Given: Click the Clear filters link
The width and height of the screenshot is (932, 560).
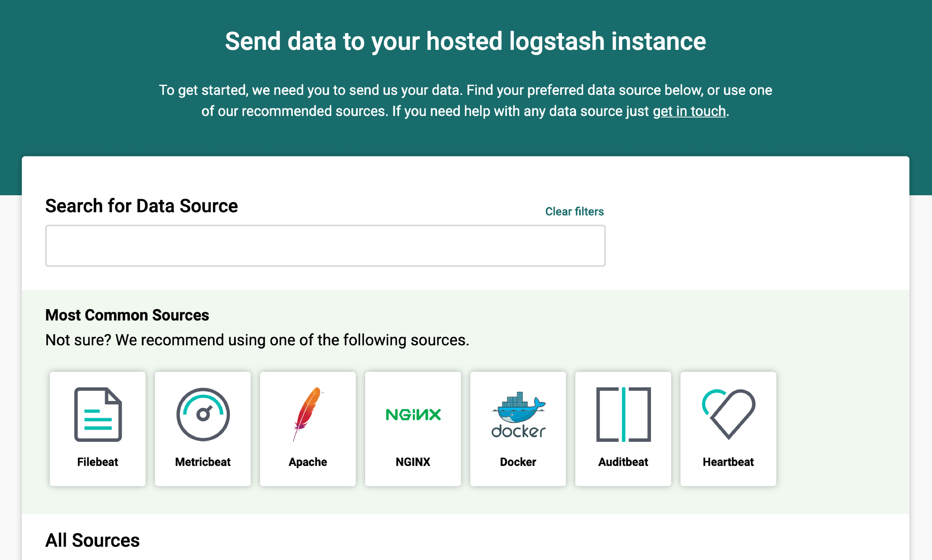Looking at the screenshot, I should [x=574, y=212].
